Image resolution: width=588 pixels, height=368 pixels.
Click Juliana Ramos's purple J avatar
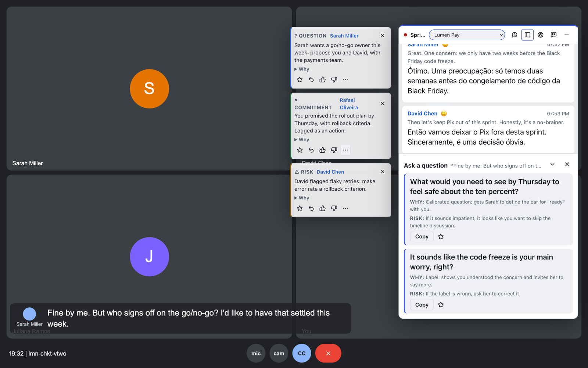[150, 257]
